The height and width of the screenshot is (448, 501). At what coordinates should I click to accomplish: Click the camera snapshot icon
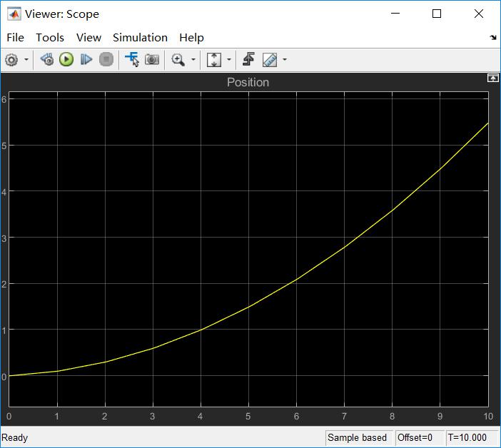click(152, 59)
